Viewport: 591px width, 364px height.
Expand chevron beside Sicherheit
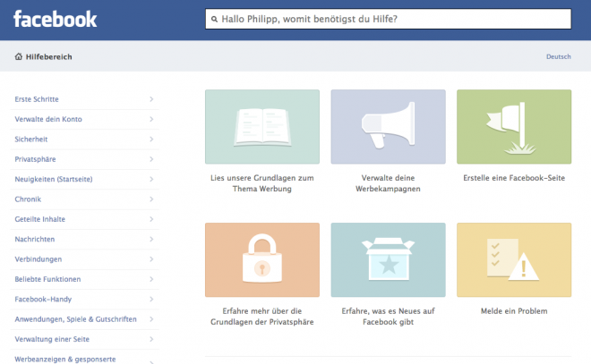click(x=151, y=139)
